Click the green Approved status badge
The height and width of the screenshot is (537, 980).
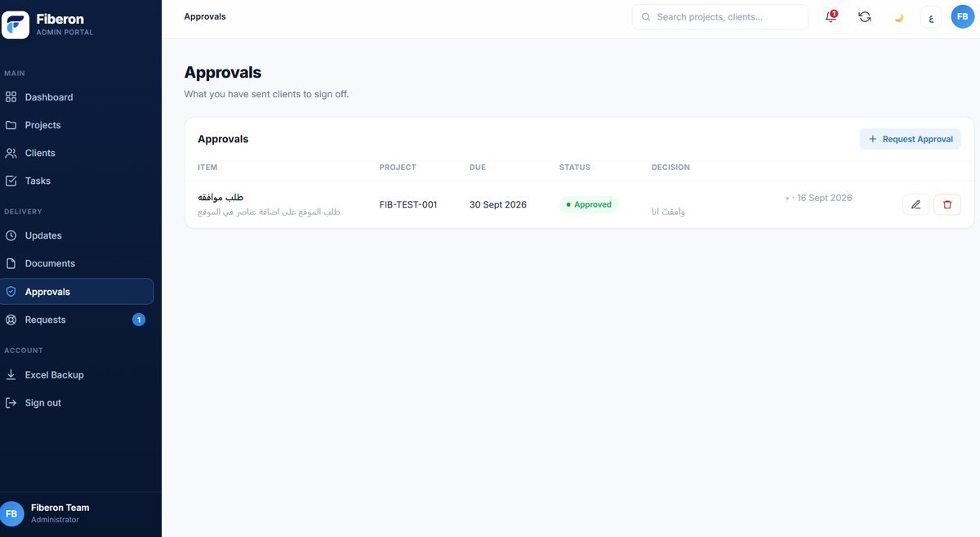(x=589, y=204)
